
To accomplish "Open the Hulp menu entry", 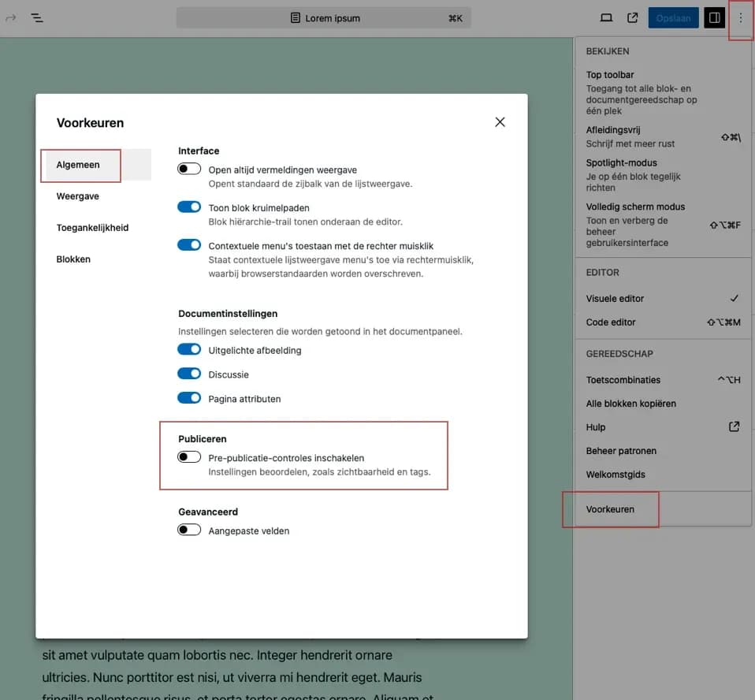I will tap(663, 426).
